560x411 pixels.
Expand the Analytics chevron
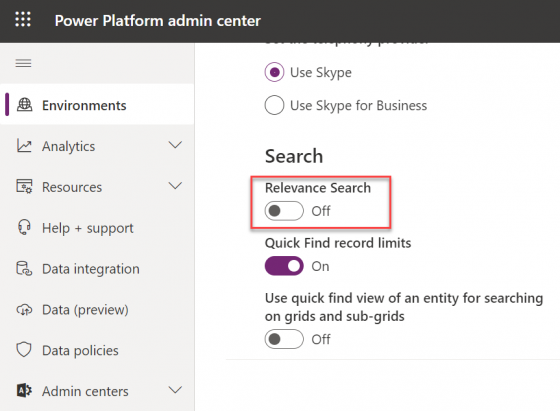tap(175, 145)
